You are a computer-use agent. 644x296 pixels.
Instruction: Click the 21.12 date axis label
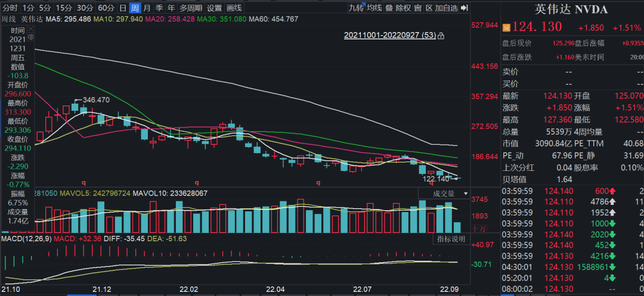click(101, 289)
